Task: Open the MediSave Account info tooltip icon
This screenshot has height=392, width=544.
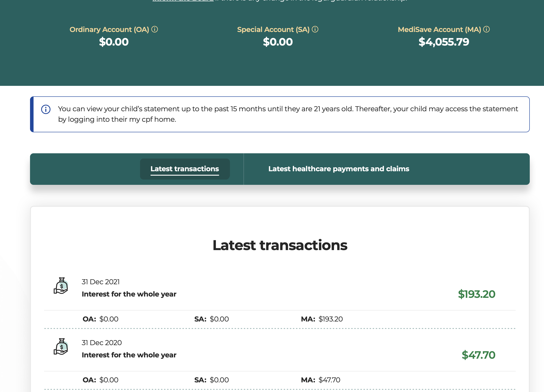Action: click(486, 29)
